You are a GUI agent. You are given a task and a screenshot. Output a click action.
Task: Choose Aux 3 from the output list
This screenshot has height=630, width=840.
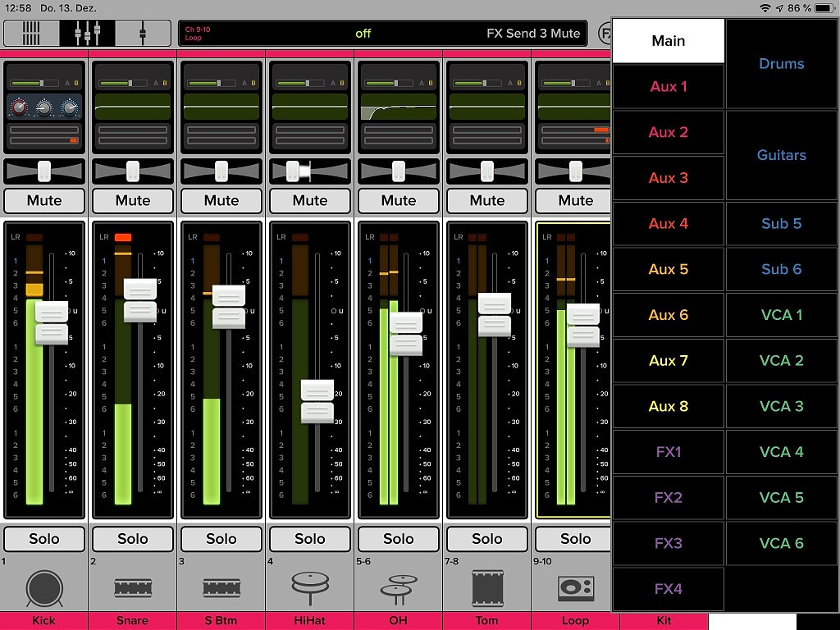point(669,178)
